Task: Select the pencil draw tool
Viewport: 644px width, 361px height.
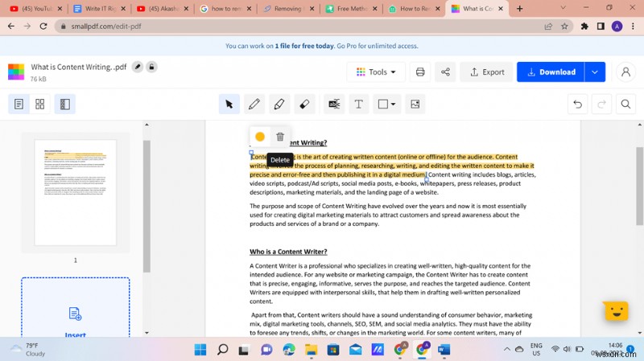Action: 254,105
